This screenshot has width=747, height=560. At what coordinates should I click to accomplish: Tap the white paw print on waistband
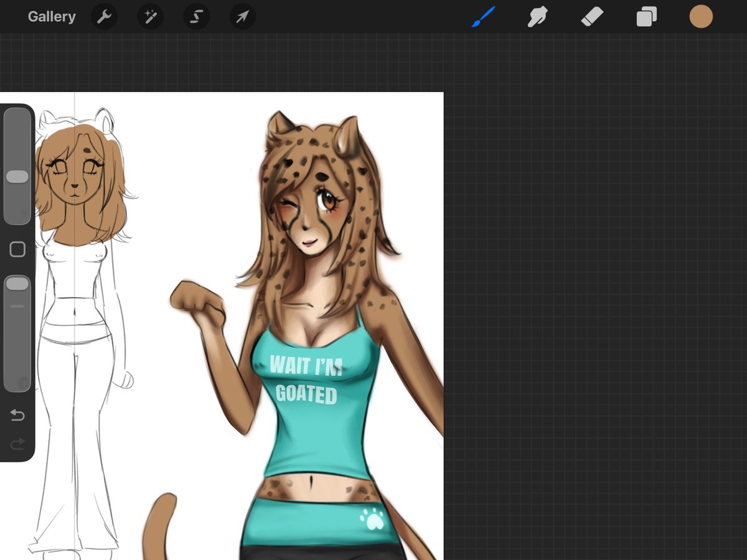pos(372,519)
